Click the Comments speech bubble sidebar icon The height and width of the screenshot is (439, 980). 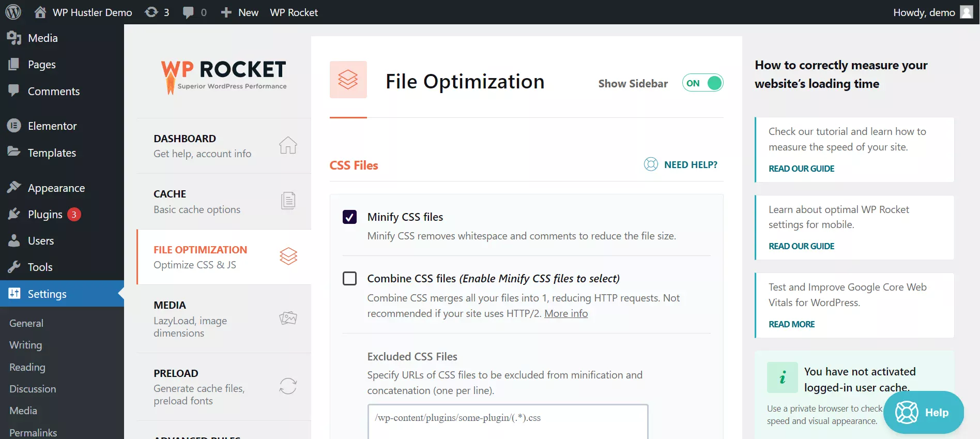(x=14, y=90)
